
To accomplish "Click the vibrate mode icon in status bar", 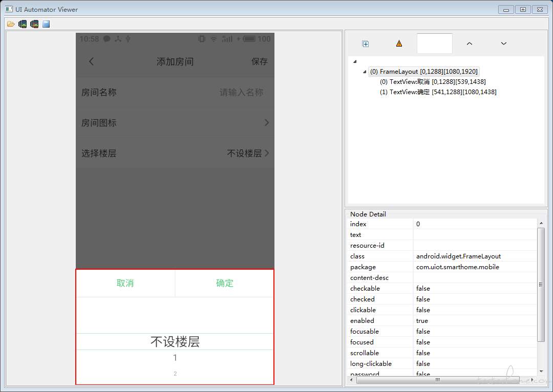I will [x=202, y=39].
